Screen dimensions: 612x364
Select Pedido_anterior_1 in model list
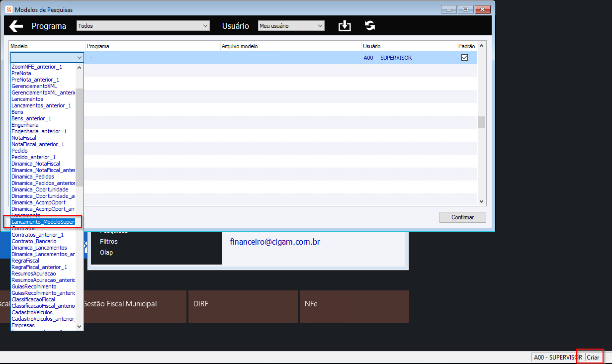[33, 157]
